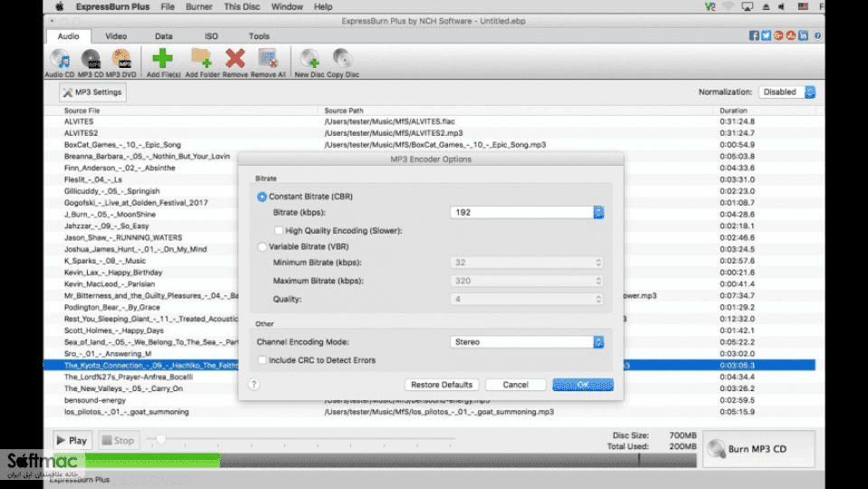Open the Maximum Bitrate 320 dropdown
This screenshot has height=489, width=868.
pyautogui.click(x=527, y=281)
